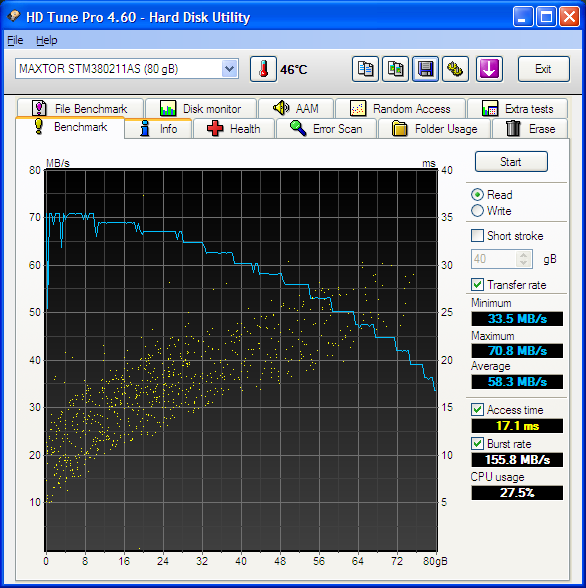586x588 pixels.
Task: Open the File menu
Action: click(15, 40)
